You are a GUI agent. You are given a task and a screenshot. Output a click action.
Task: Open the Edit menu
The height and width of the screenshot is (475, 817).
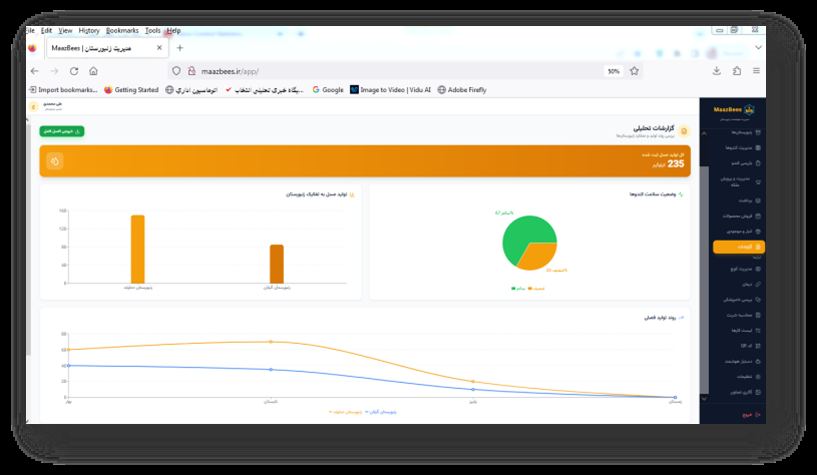[46, 31]
